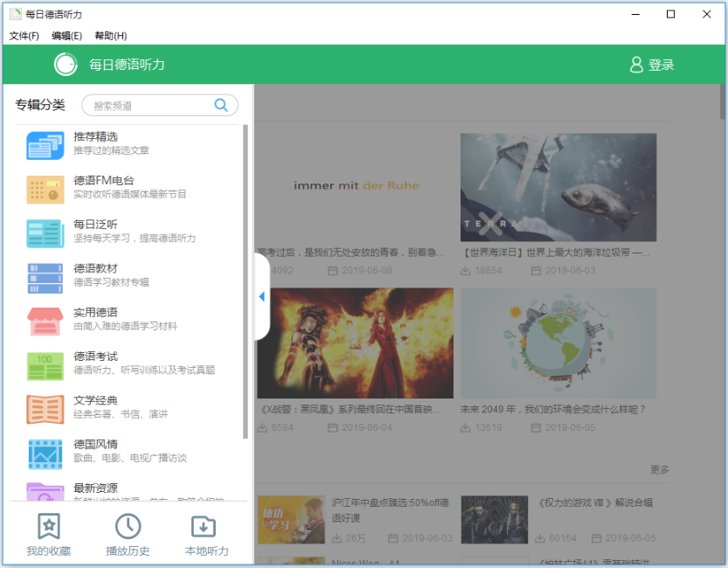This screenshot has height=568, width=728.
Task: Click the 更多 more link
Action: coord(657,469)
